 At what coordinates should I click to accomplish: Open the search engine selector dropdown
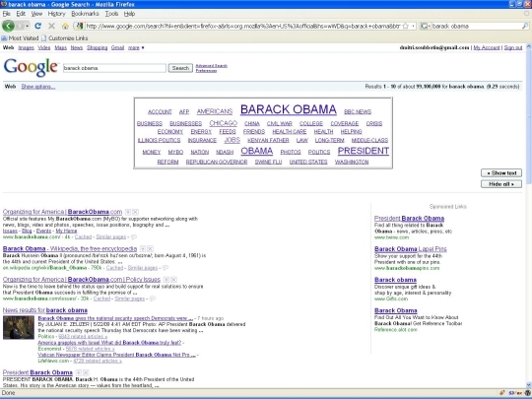point(425,26)
